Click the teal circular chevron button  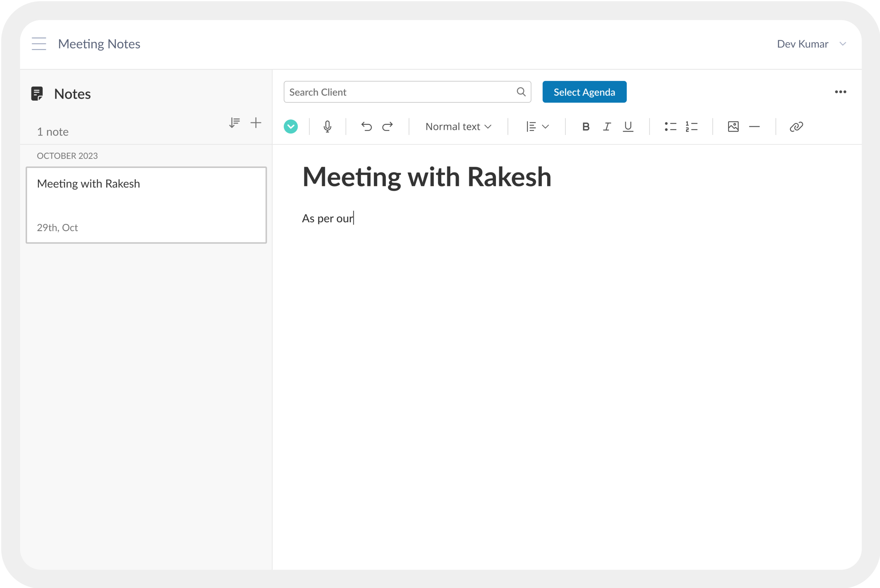[x=291, y=127]
